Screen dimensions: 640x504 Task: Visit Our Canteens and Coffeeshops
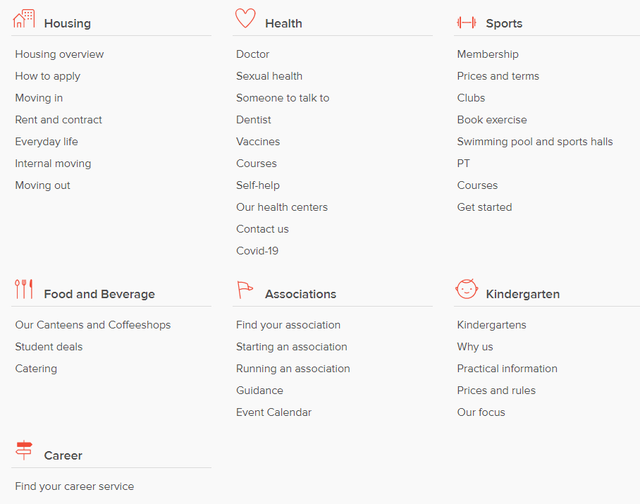pos(93,325)
